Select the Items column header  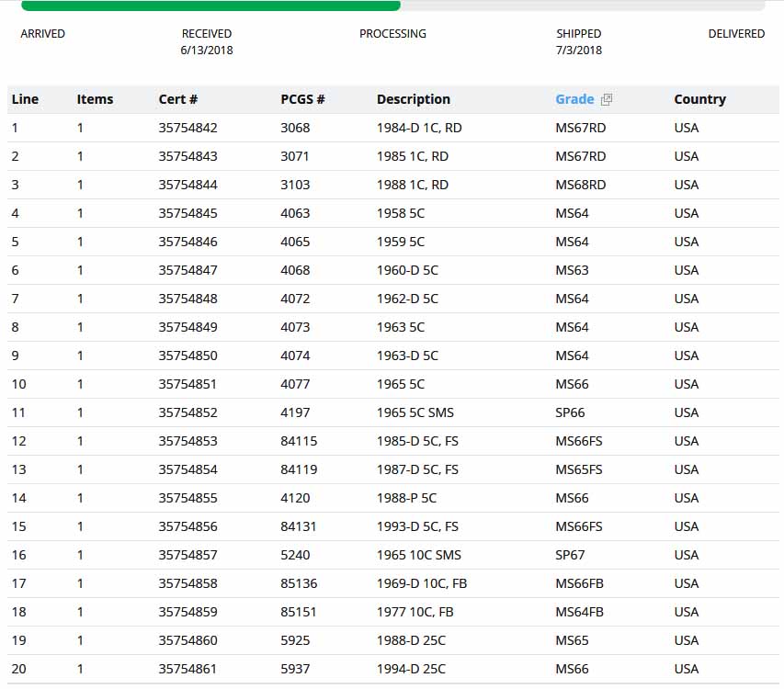95,99
